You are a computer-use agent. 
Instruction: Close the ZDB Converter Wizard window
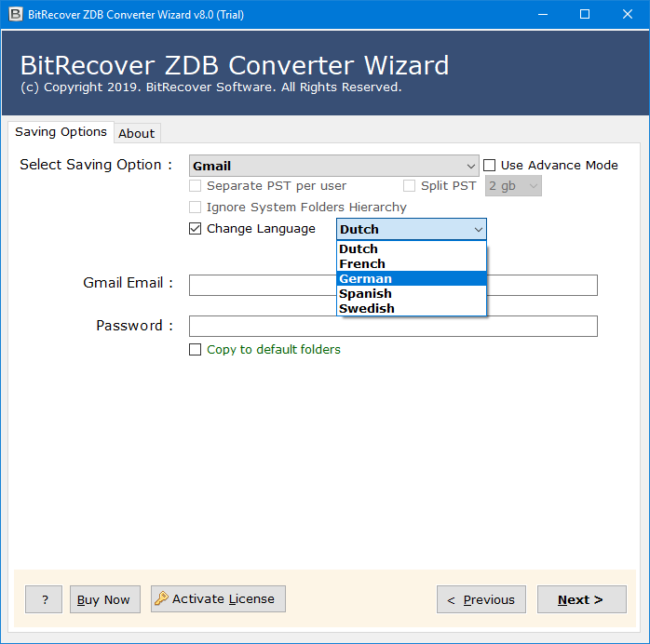click(x=628, y=15)
